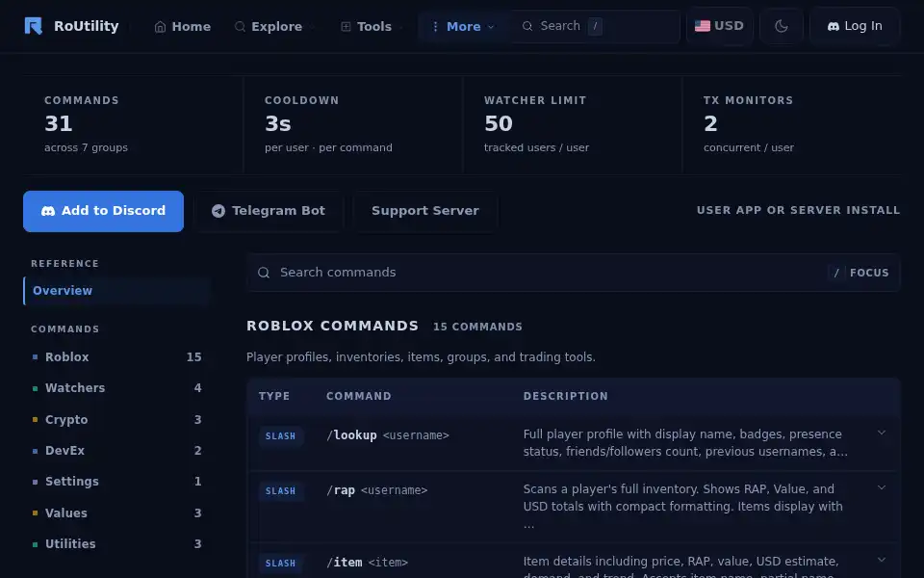Jump to Settings commands section
The height and width of the screenshot is (578, 924).
(x=116, y=482)
